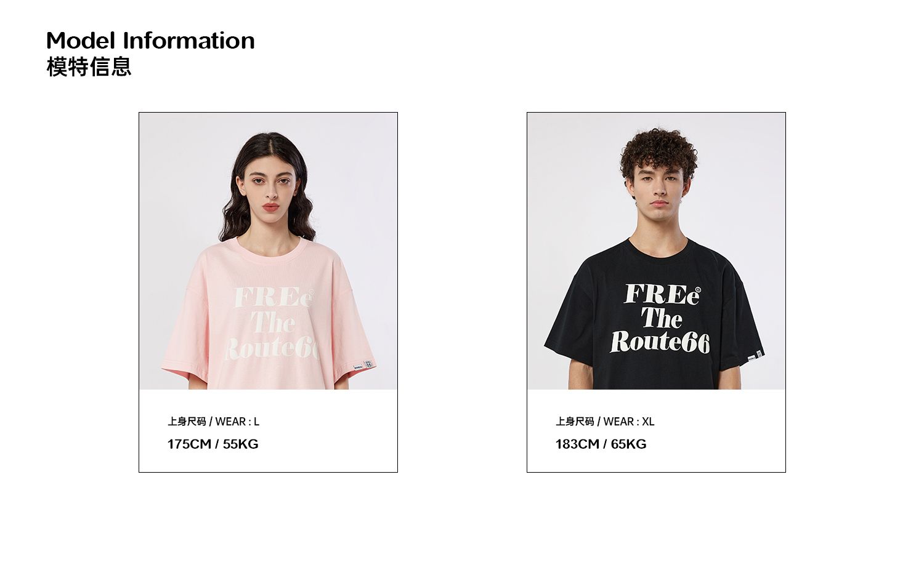
Task: Click the 上身尺码 label under the pink shirt
Action: (x=187, y=422)
